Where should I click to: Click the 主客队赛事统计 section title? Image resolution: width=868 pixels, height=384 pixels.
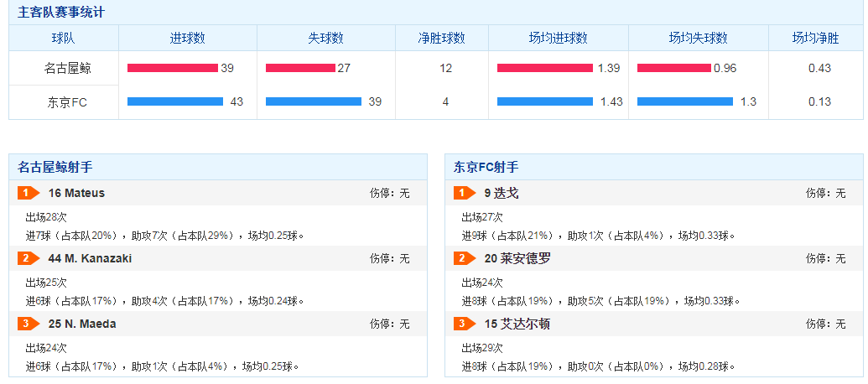(x=61, y=13)
